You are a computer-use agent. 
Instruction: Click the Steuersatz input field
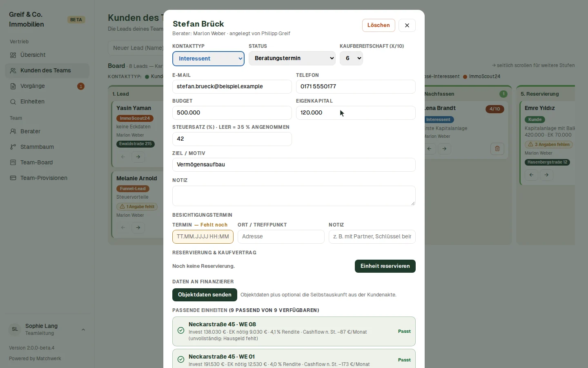coord(232,139)
